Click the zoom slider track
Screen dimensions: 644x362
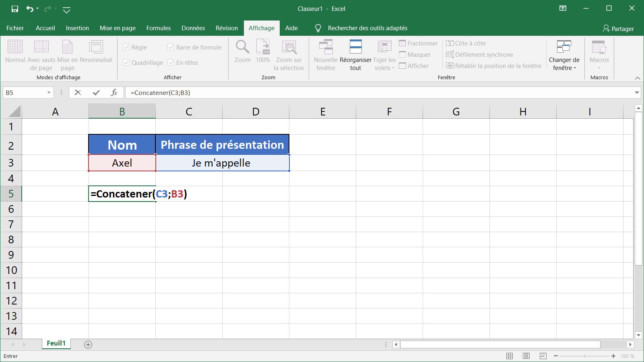pyautogui.click(x=584, y=356)
